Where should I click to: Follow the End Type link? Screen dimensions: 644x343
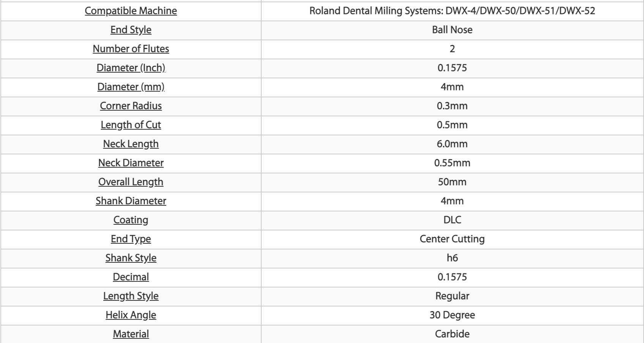pyautogui.click(x=131, y=239)
